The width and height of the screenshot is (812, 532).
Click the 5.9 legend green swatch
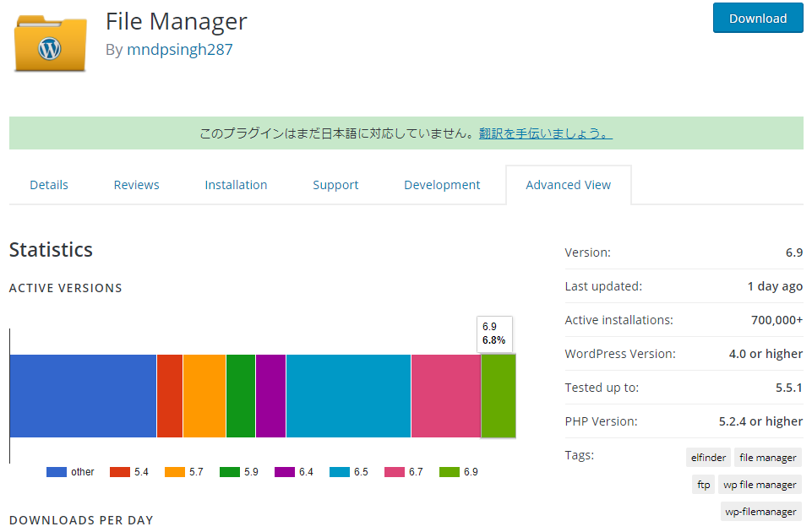(230, 472)
